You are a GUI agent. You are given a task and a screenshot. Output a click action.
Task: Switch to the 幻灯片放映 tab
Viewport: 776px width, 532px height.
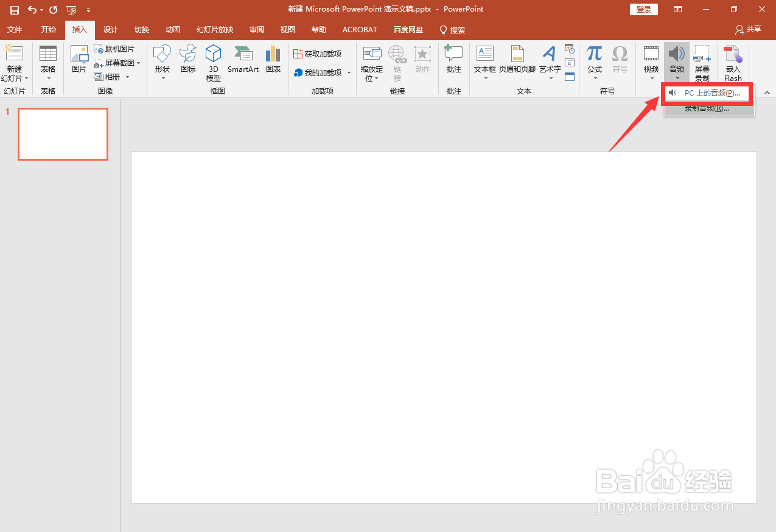[x=215, y=30]
